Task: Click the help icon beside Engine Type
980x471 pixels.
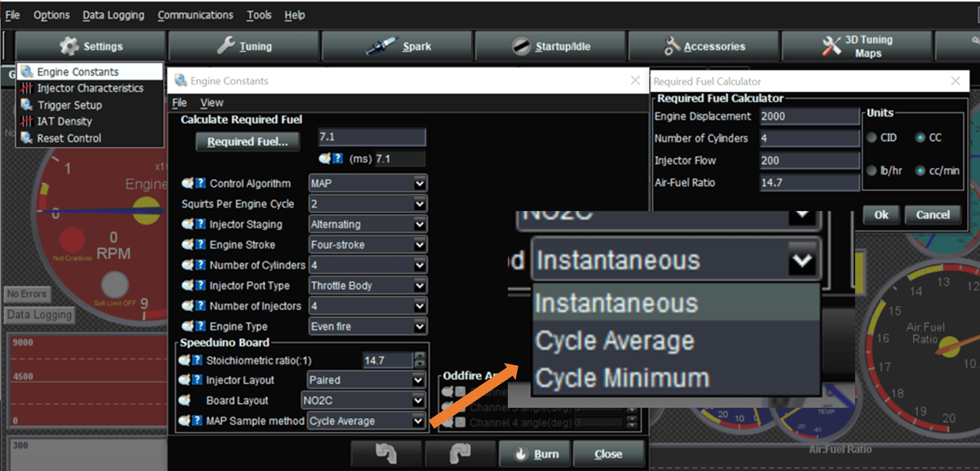Action: 201,326
